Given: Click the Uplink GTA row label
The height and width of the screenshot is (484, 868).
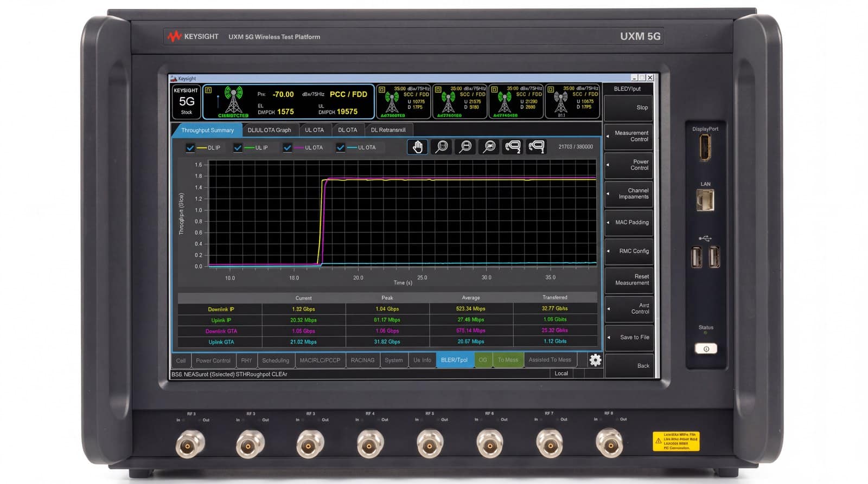Looking at the screenshot, I should (x=221, y=342).
